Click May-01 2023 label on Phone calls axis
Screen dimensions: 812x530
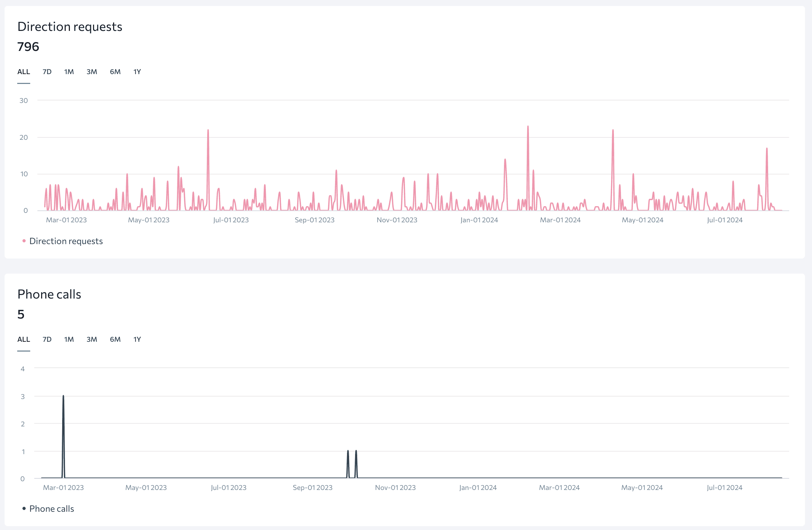point(146,488)
